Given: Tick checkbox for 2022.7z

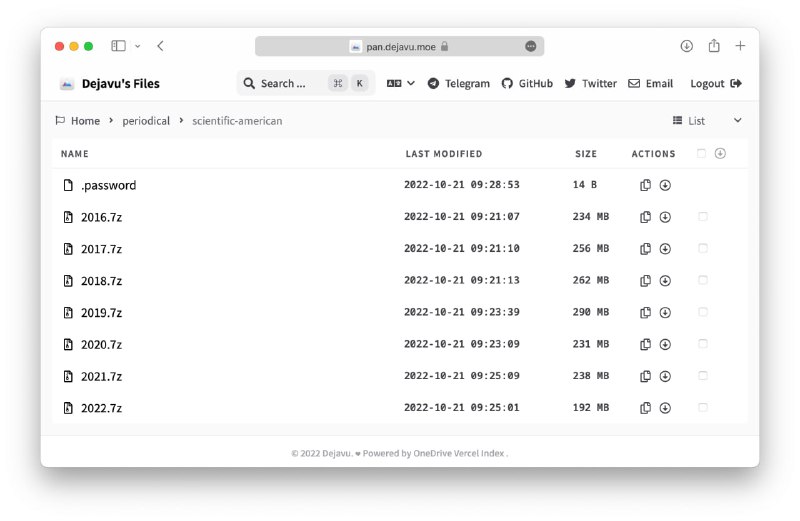Looking at the screenshot, I should point(703,407).
